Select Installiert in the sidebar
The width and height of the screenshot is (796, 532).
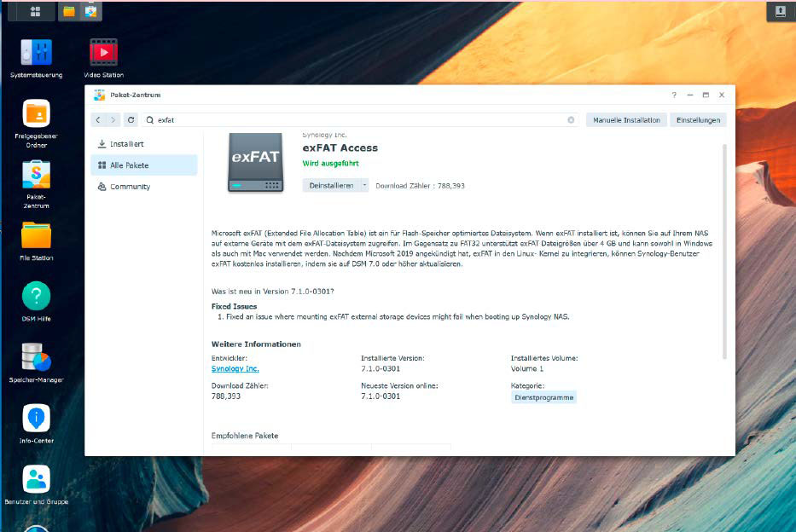coord(144,144)
